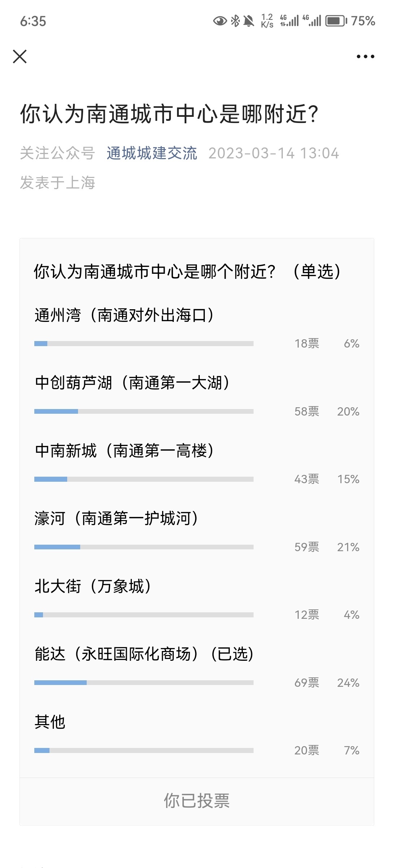Choose 濠河 (南通第一护城河) option
The height and width of the screenshot is (868, 393).
(116, 518)
